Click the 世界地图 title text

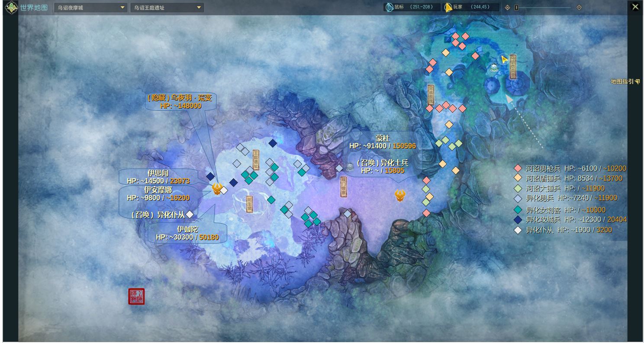tap(34, 7)
